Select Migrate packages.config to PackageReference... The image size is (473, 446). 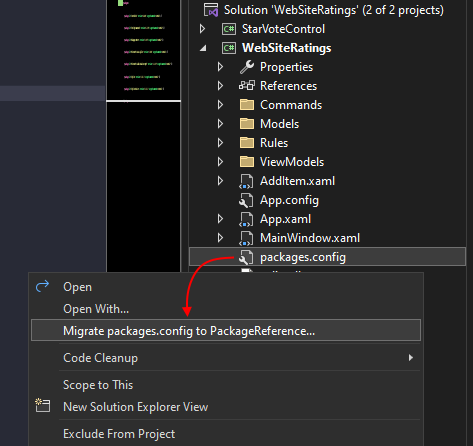click(x=226, y=330)
